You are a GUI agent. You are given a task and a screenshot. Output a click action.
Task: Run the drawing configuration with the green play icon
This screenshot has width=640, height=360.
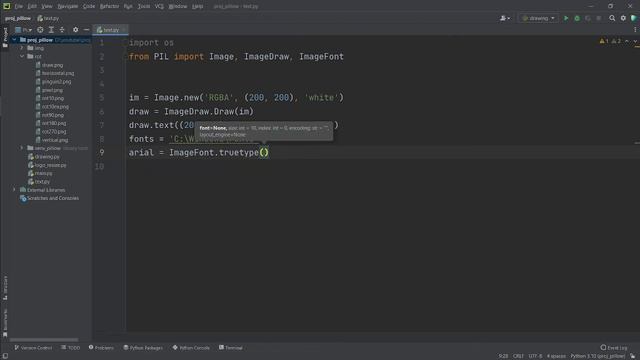pos(566,18)
